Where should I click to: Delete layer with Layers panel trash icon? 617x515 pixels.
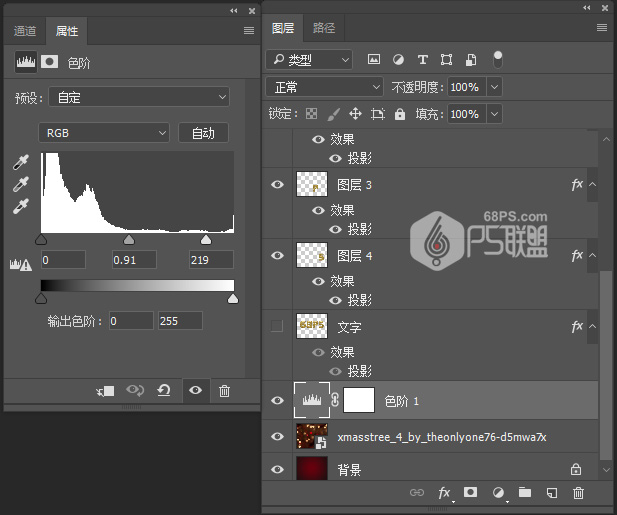(x=578, y=493)
